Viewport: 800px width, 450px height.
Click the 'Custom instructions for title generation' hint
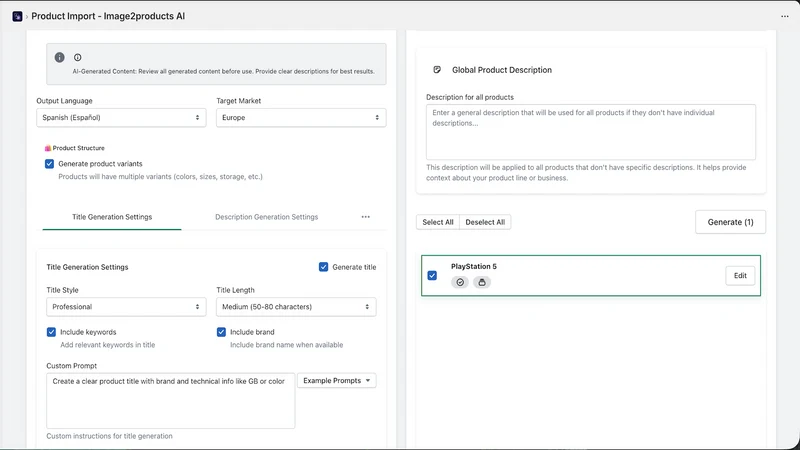click(109, 436)
